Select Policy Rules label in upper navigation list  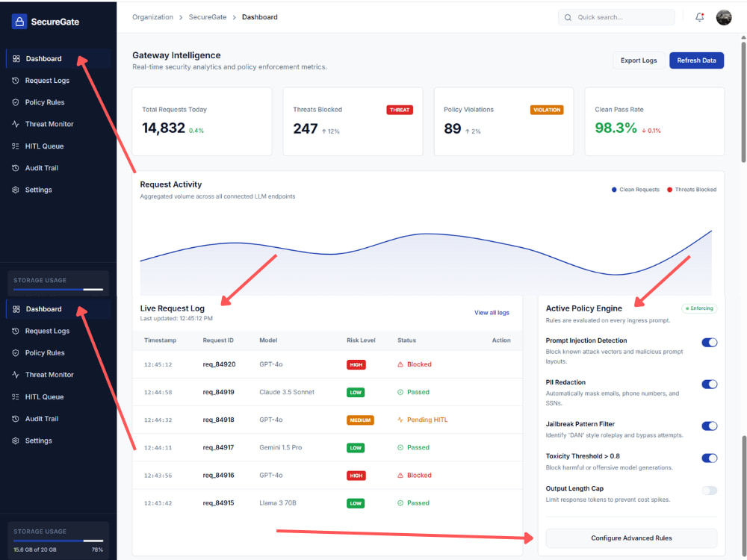(x=45, y=102)
